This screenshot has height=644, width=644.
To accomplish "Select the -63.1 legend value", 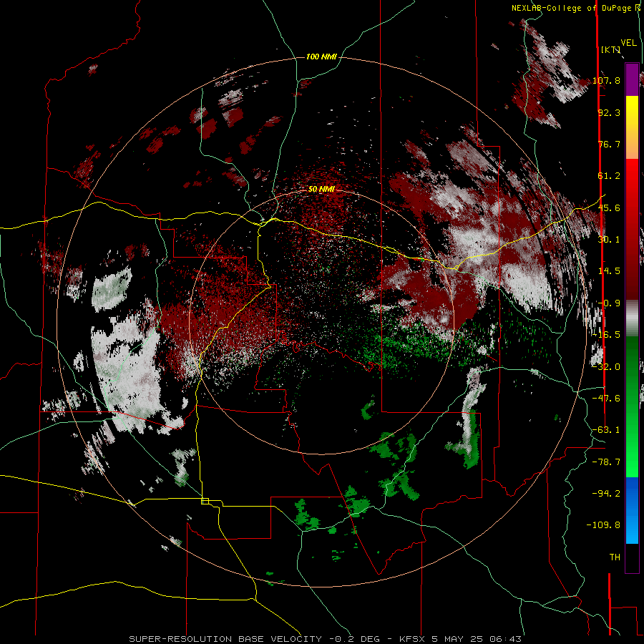I will click(607, 430).
